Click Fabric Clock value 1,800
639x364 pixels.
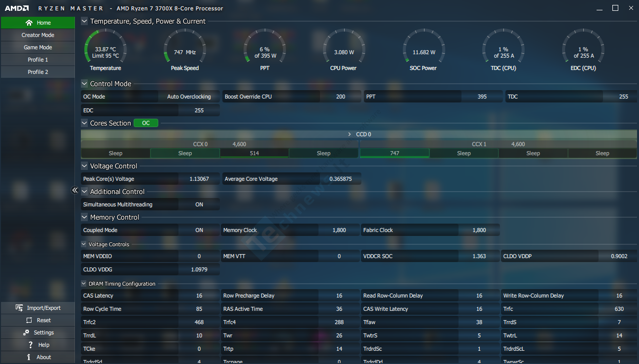(x=479, y=230)
